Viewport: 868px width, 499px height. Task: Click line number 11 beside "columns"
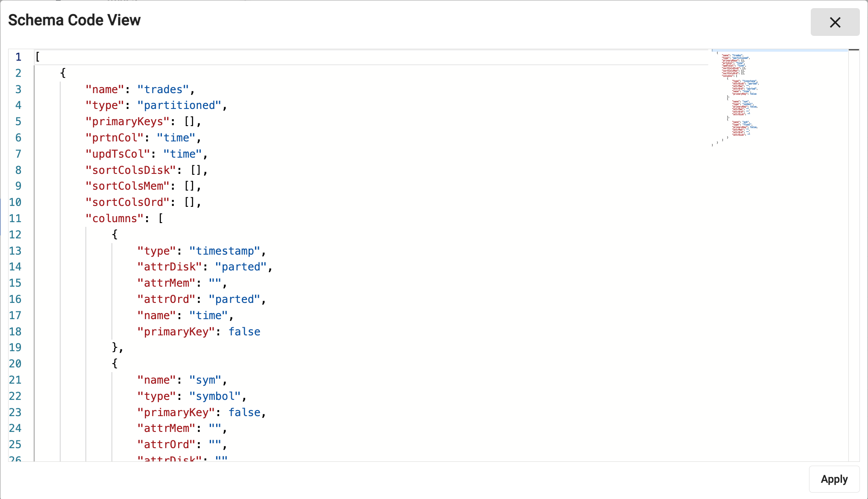tap(15, 218)
